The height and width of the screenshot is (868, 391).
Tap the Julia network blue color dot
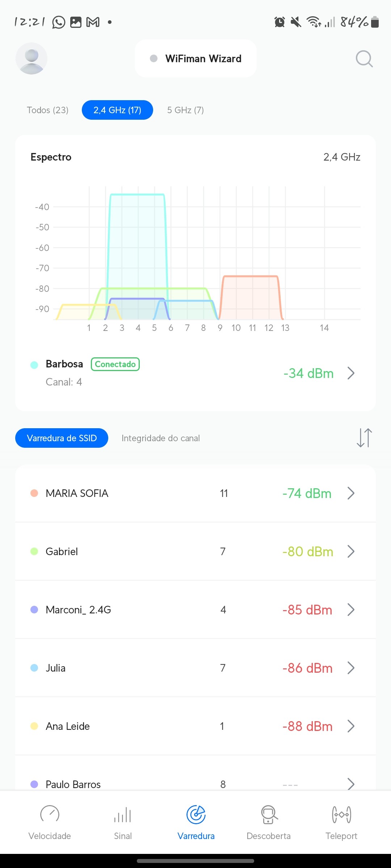34,668
